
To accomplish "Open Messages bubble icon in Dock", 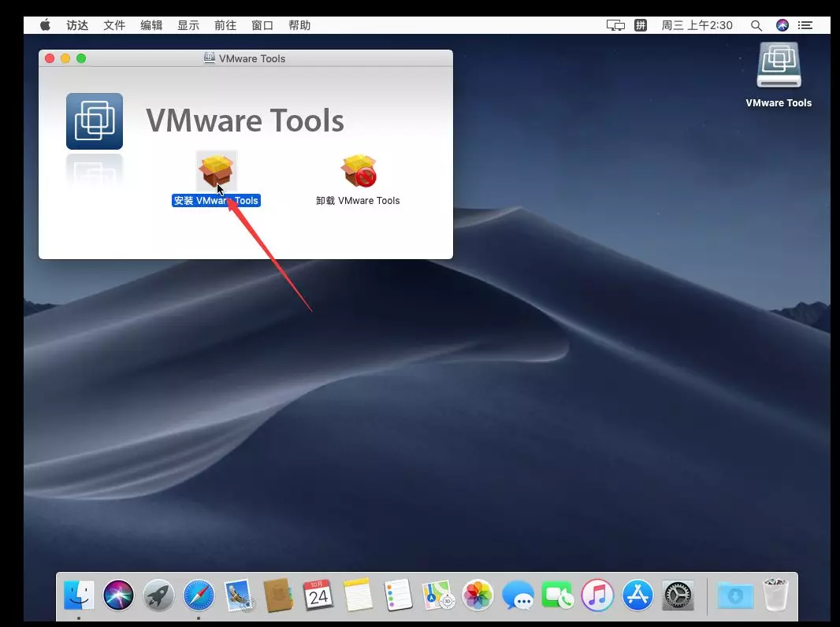I will (x=518, y=595).
